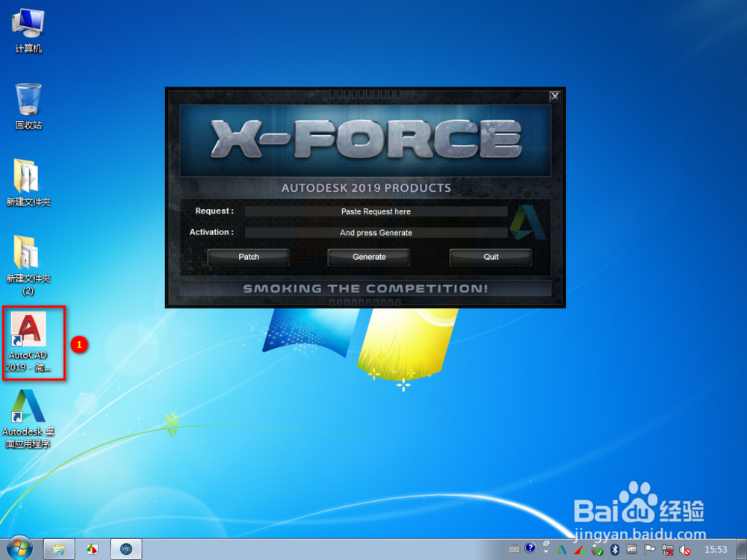Click the 15:53 clock in the taskbar

coord(716,550)
